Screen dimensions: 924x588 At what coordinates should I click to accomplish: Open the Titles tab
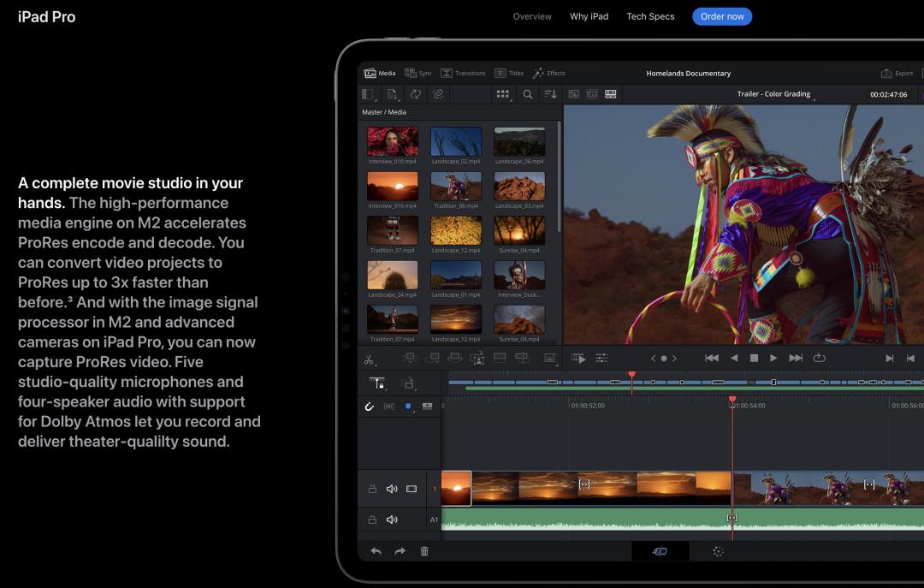click(x=508, y=74)
